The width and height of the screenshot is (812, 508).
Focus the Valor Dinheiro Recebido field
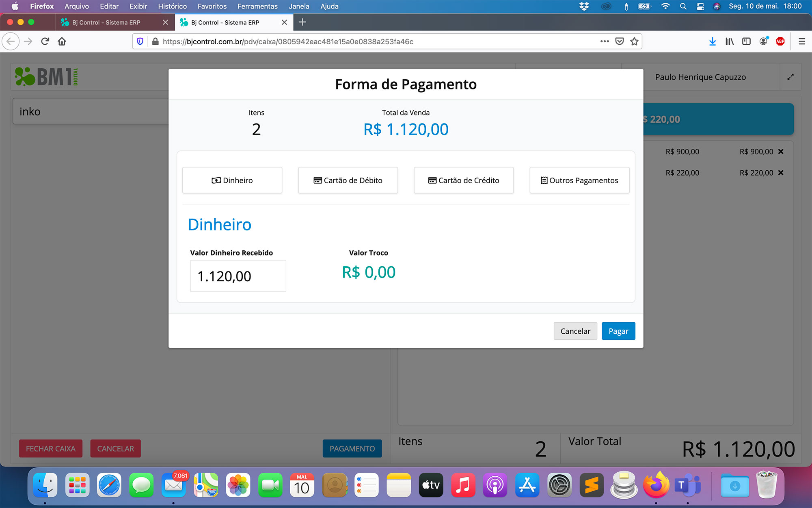tap(238, 276)
